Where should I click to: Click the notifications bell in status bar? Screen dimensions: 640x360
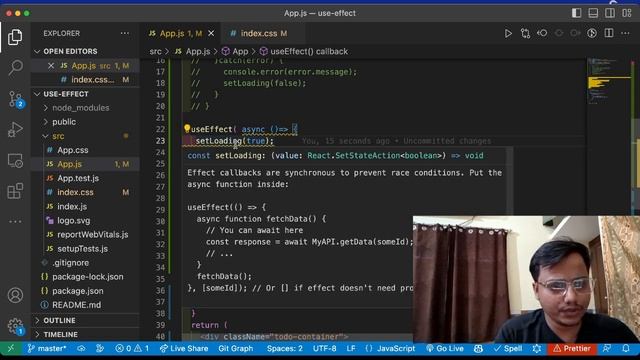[x=626, y=349]
